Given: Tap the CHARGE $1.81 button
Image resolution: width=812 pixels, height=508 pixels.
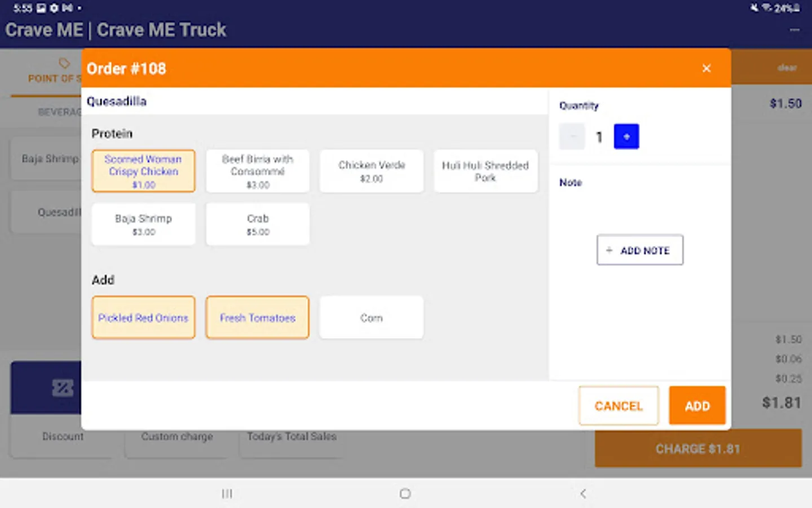Looking at the screenshot, I should [x=698, y=449].
